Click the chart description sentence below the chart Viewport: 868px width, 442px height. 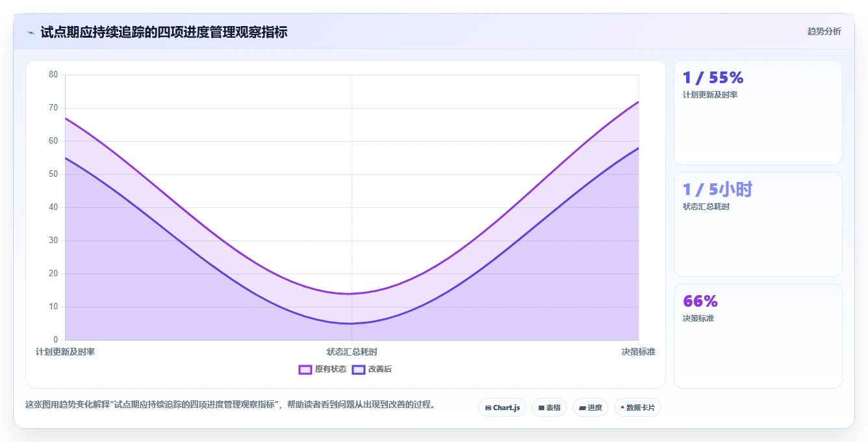coord(230,404)
